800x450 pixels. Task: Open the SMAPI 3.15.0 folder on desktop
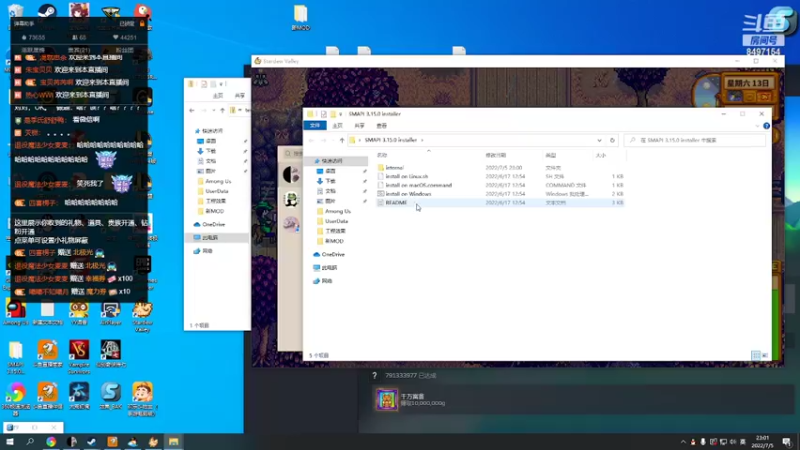[15, 357]
